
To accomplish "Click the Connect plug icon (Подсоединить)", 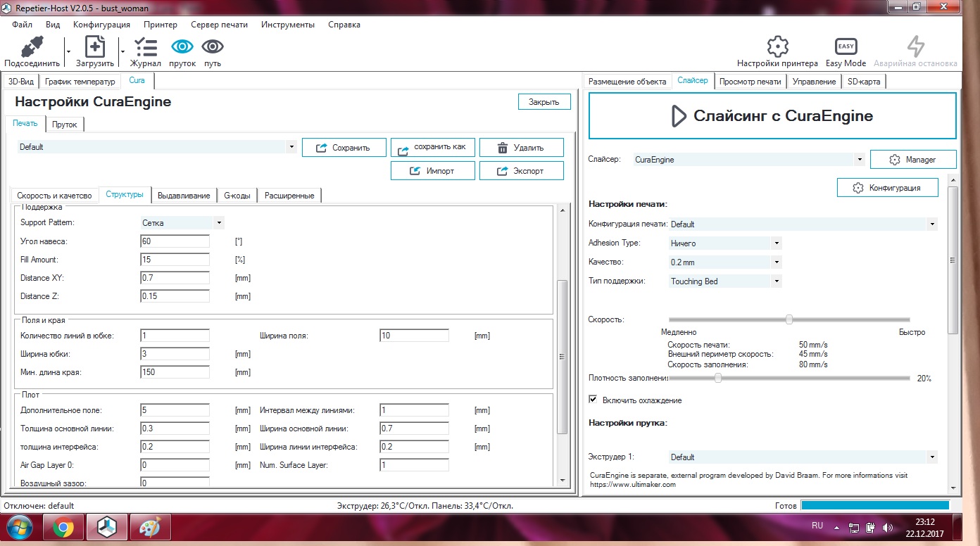I will coord(32,48).
